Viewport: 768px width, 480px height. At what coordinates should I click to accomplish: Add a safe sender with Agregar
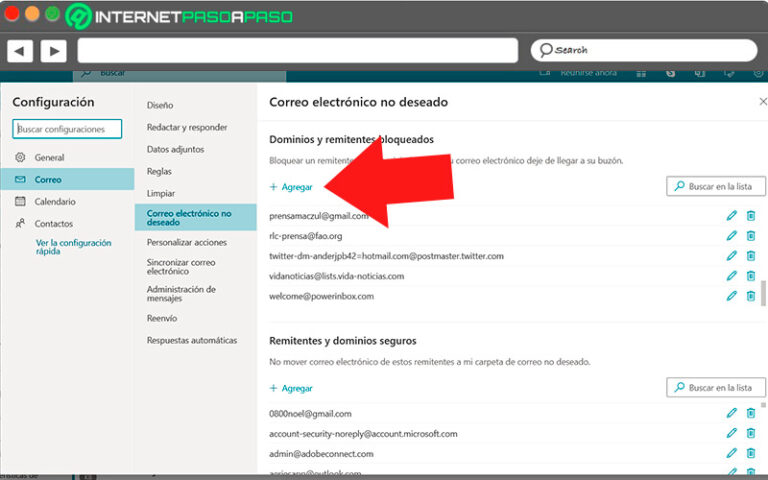[291, 388]
